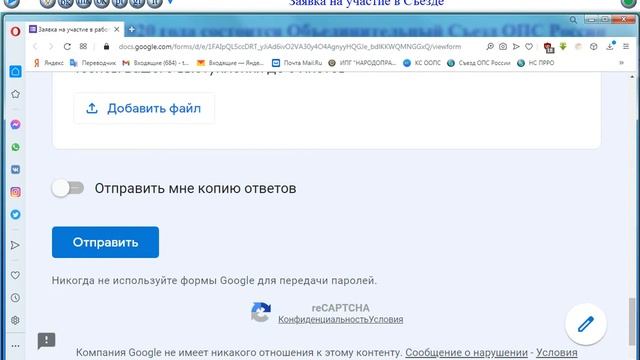Open the 'Почта Mail.Ru' bookmark
This screenshot has width=640, height=360.
click(297, 63)
